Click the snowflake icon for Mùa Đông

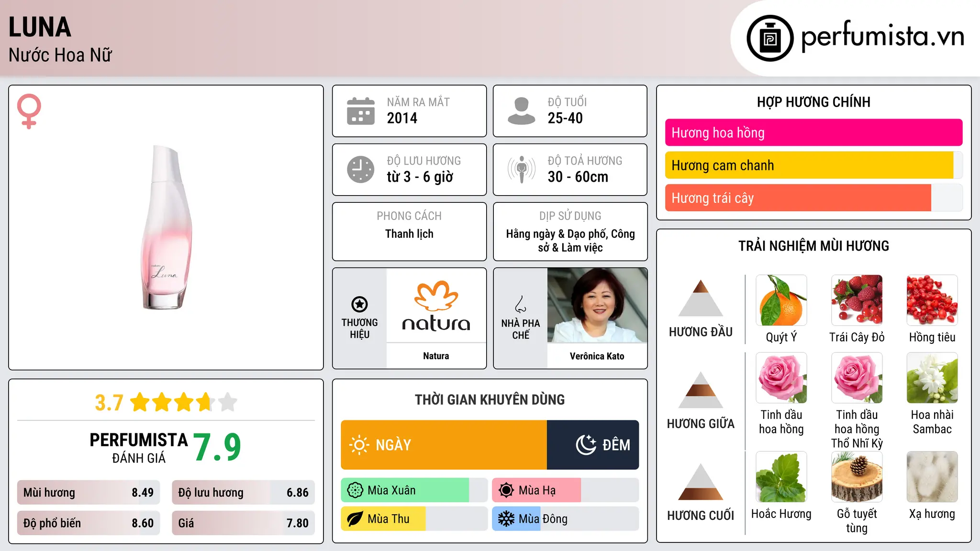point(506,519)
